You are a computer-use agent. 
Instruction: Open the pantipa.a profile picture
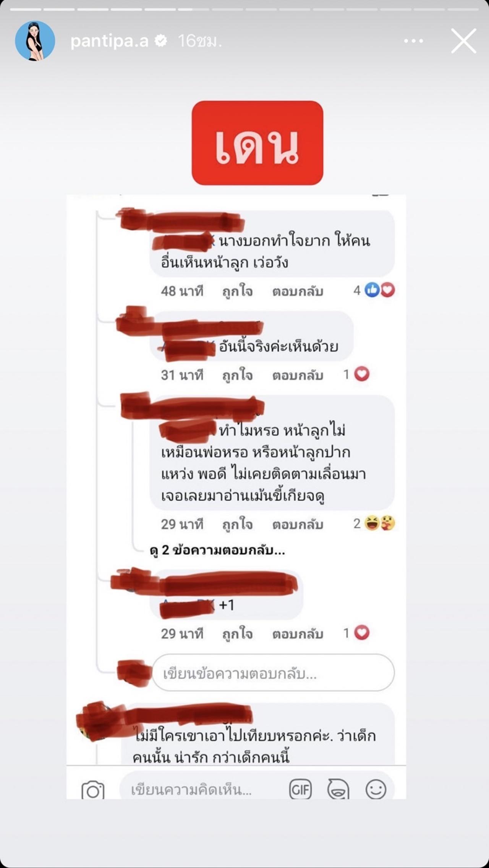pos(35,40)
